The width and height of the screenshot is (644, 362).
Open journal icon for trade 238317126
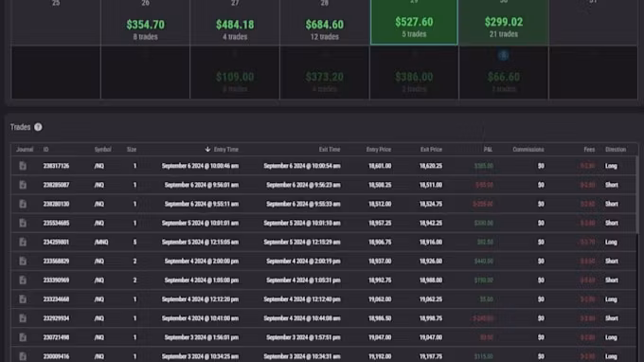pyautogui.click(x=23, y=166)
